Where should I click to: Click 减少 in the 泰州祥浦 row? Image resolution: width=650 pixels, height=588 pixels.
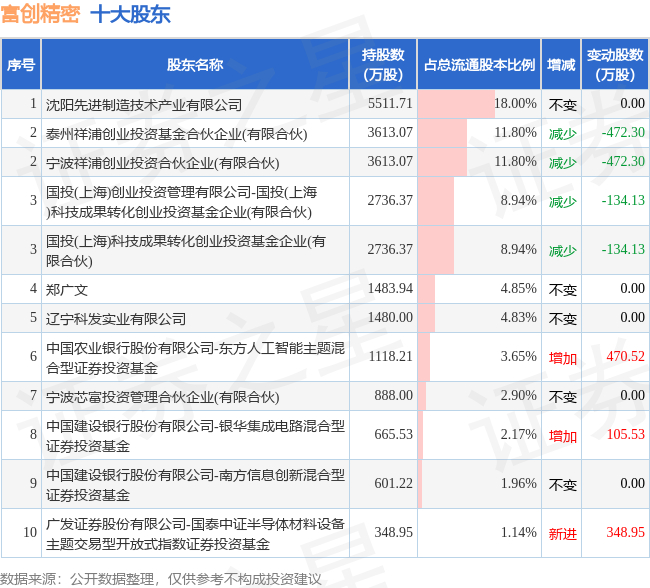coord(563,134)
